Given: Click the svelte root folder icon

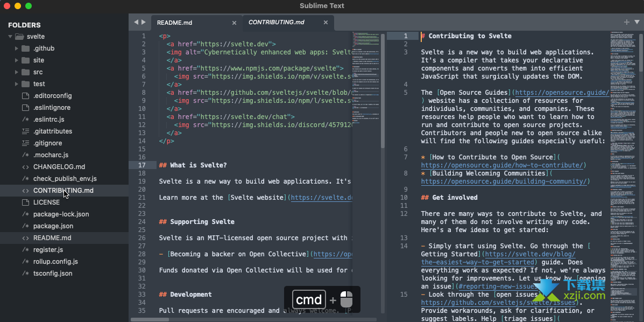Looking at the screenshot, I should [19, 37].
